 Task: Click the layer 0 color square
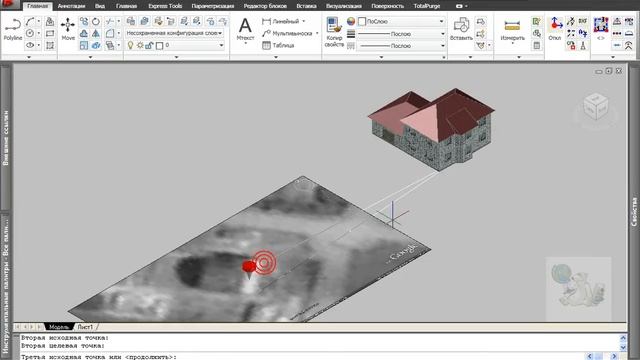(x=160, y=46)
